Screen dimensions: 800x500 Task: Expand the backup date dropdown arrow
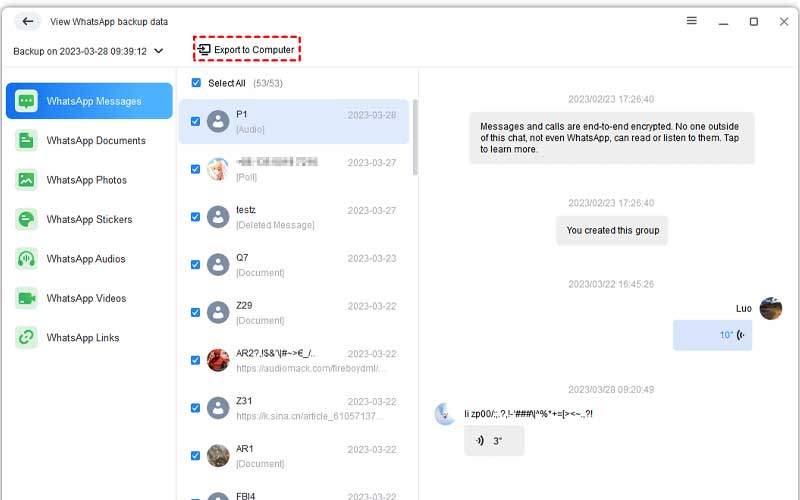[x=159, y=51]
